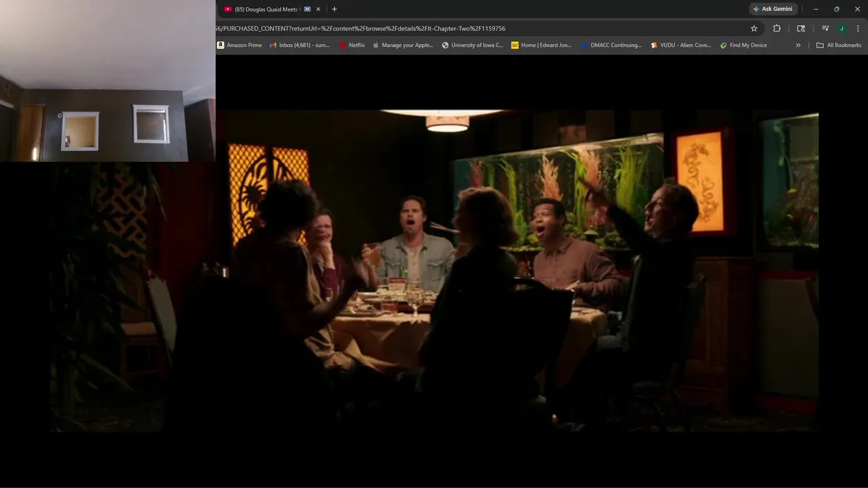868x488 pixels.
Task: Open the Chrome profile avatar J
Action: point(842,28)
